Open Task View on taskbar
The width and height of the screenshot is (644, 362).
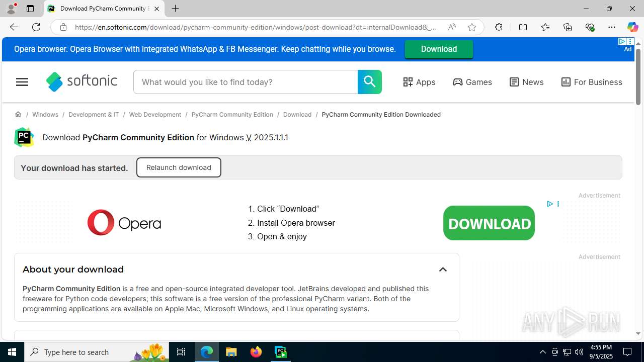(x=181, y=352)
